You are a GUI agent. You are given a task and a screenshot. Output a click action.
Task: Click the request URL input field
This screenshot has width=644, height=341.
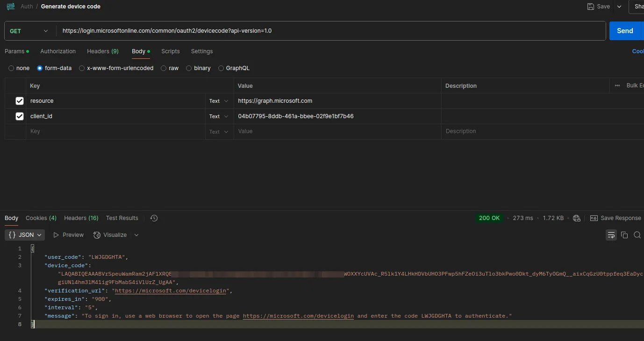[x=331, y=31]
